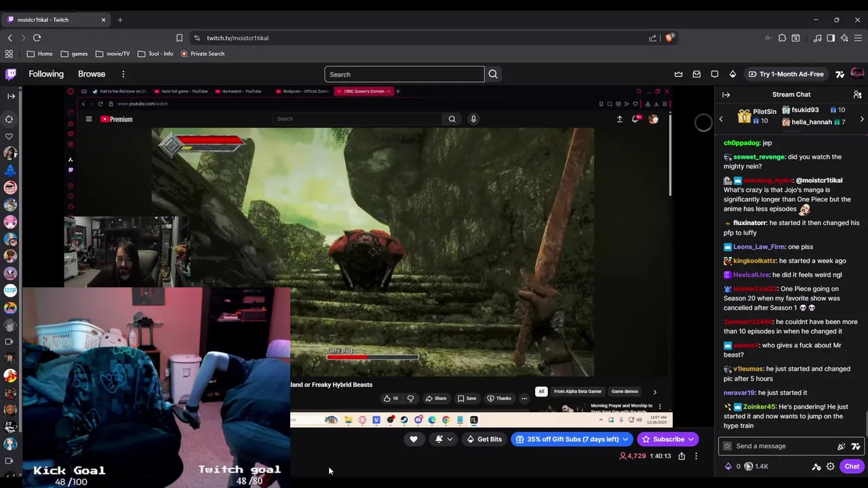868x488 pixels.
Task: Open a new browser tab
Action: point(120,20)
